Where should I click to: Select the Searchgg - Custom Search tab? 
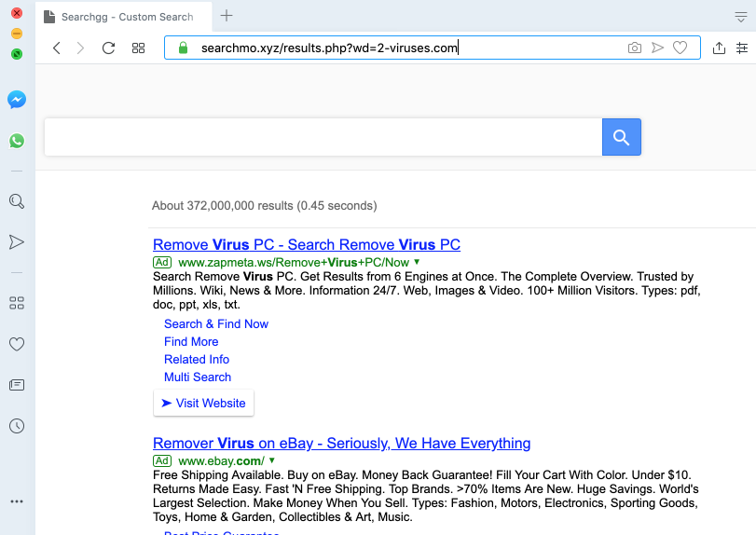point(124,17)
